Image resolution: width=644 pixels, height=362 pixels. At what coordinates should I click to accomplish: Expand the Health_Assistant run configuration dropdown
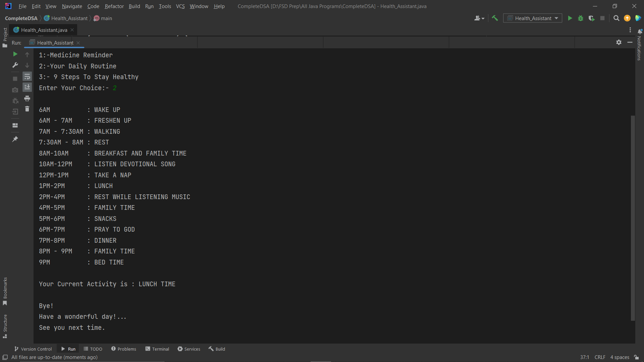(x=556, y=18)
